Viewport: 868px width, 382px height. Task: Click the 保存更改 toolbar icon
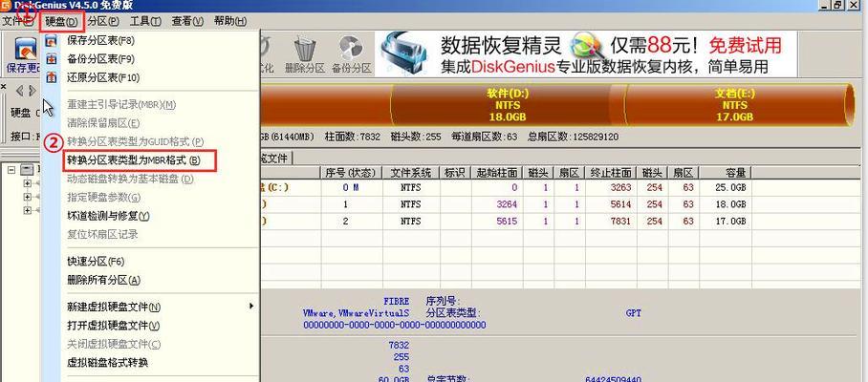(25, 49)
